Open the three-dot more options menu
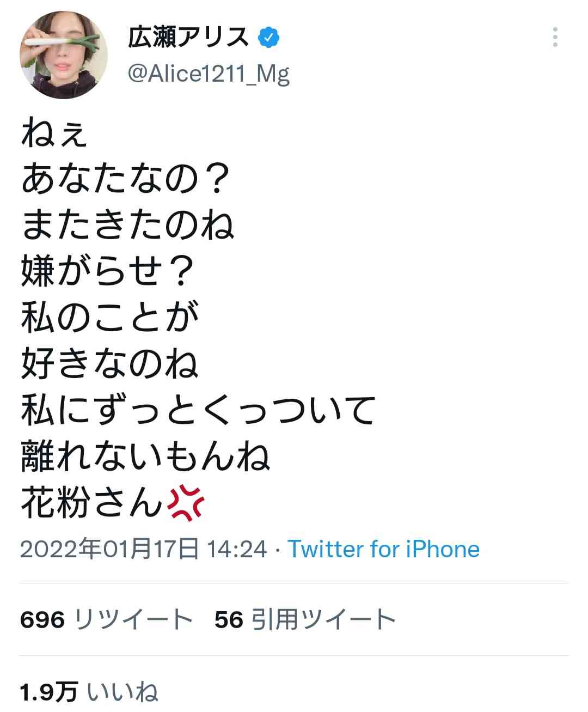 pos(555,37)
